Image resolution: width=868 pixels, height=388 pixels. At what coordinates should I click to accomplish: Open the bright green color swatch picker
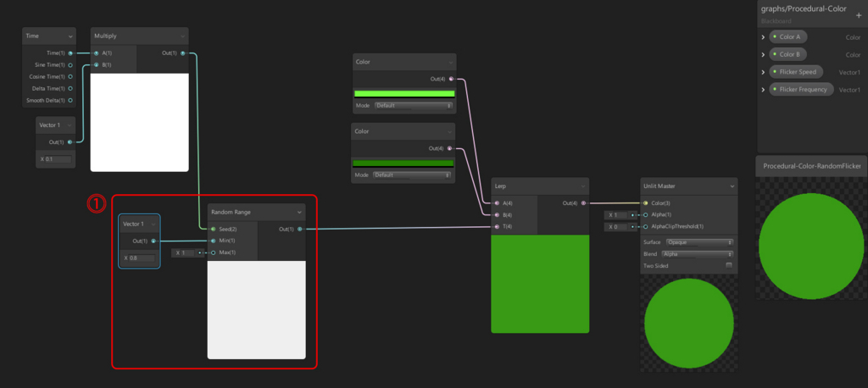click(404, 93)
